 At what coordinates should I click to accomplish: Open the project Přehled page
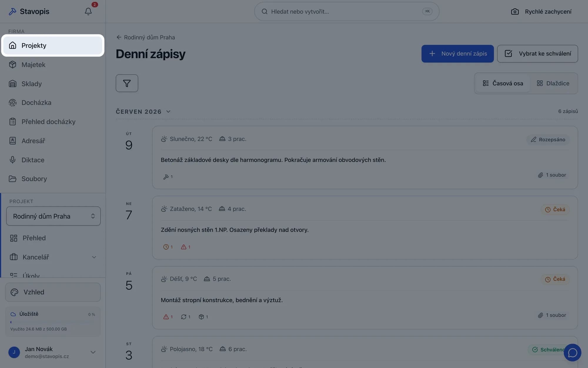[x=53, y=238]
